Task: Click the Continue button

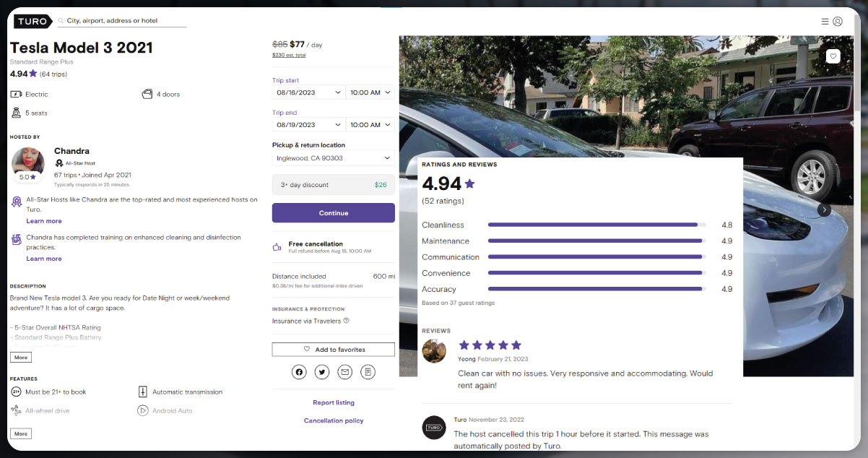Action: [x=334, y=213]
